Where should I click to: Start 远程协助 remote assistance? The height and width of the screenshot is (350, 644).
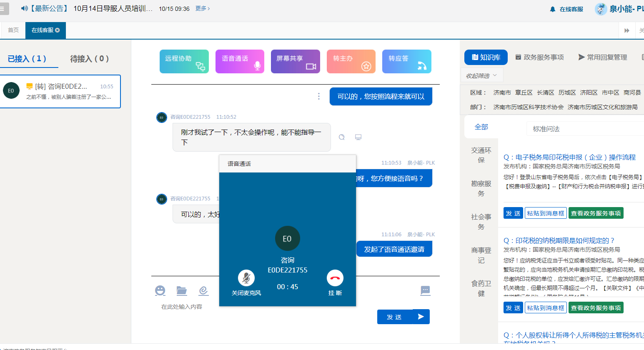tap(184, 61)
